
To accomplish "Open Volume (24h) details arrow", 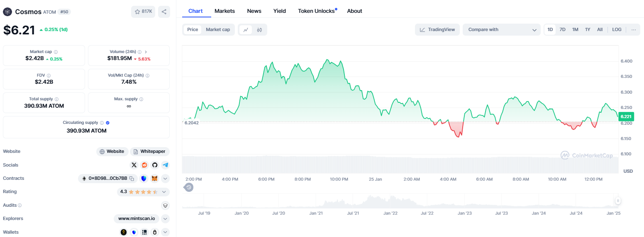I will 146,52.
